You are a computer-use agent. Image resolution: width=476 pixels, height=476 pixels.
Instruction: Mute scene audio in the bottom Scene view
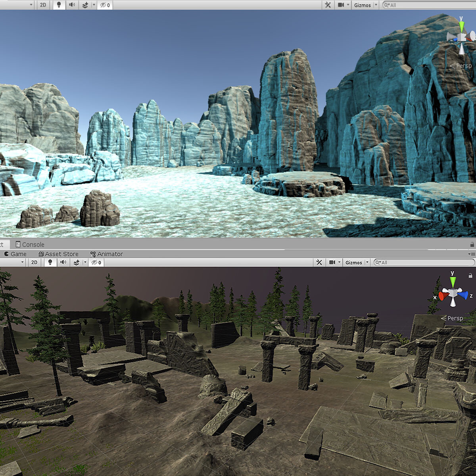(63, 262)
